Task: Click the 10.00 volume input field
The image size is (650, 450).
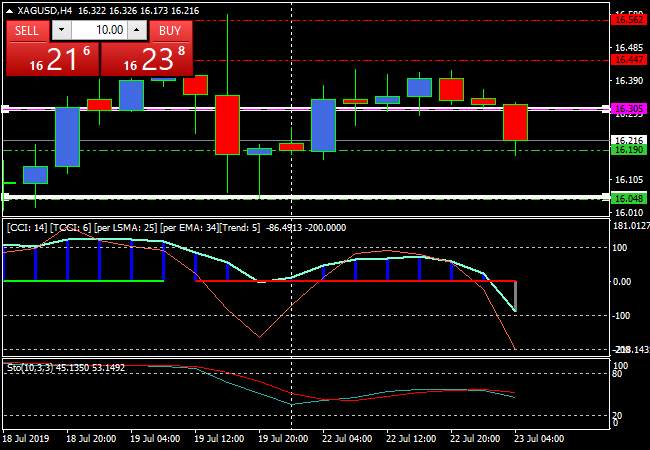Action: click(x=100, y=30)
